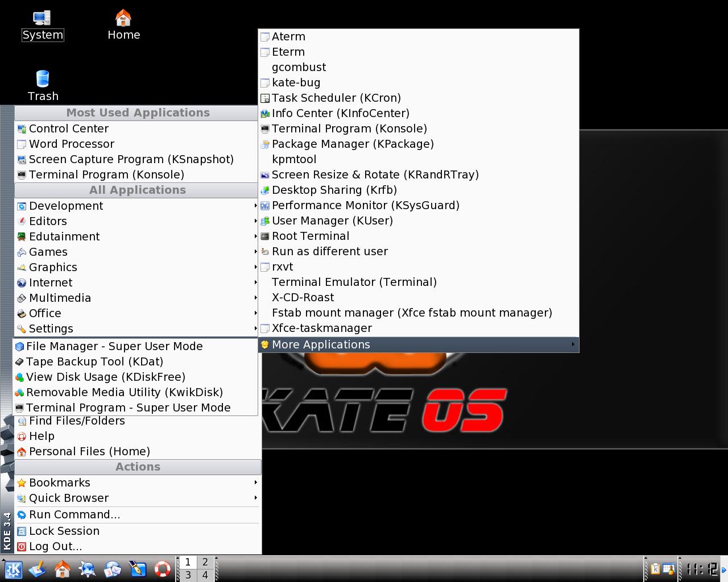Open Run Command...
This screenshot has height=582, width=728.
138,515
